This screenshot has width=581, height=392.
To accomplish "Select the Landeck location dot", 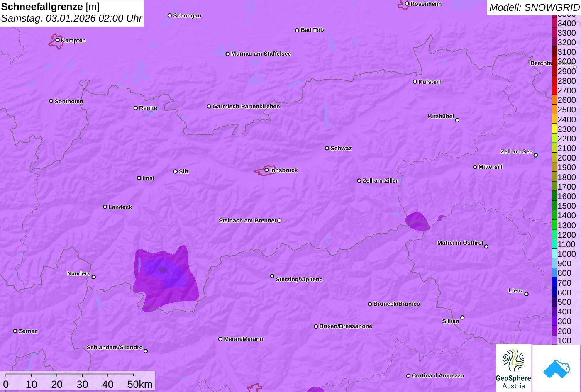I will pyautogui.click(x=105, y=207).
